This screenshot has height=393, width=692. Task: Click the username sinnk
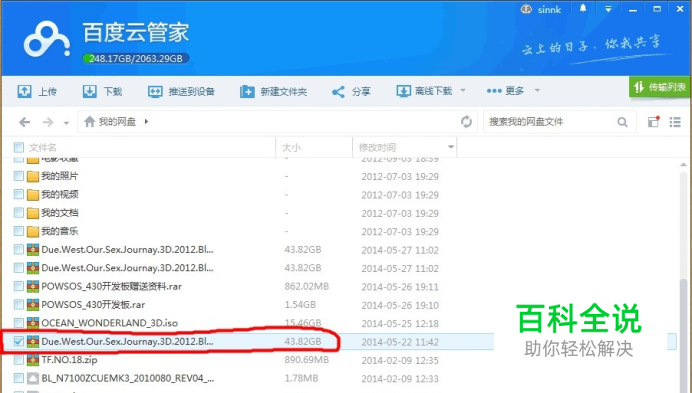click(549, 10)
